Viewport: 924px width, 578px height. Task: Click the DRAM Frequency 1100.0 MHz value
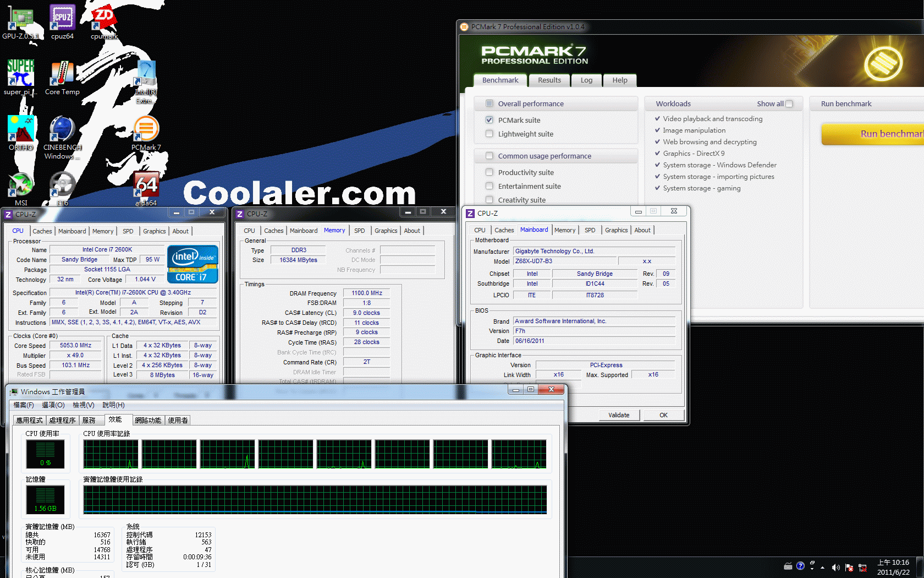pyautogui.click(x=367, y=293)
